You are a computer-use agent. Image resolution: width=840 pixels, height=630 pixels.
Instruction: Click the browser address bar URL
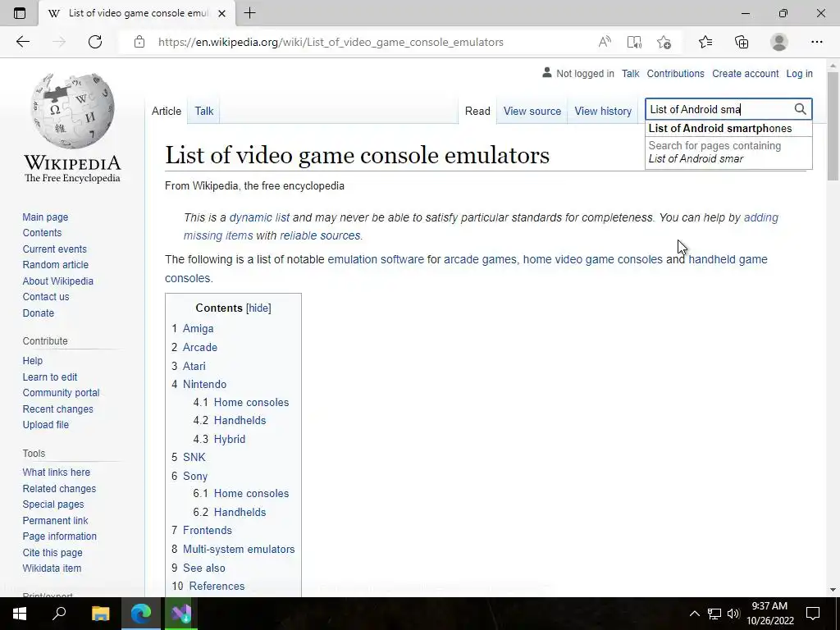(x=331, y=42)
